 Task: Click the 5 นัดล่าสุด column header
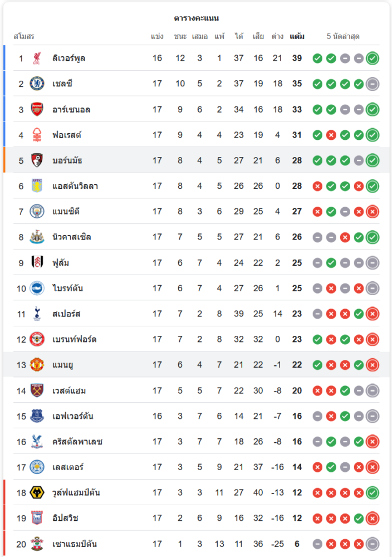[x=343, y=37]
